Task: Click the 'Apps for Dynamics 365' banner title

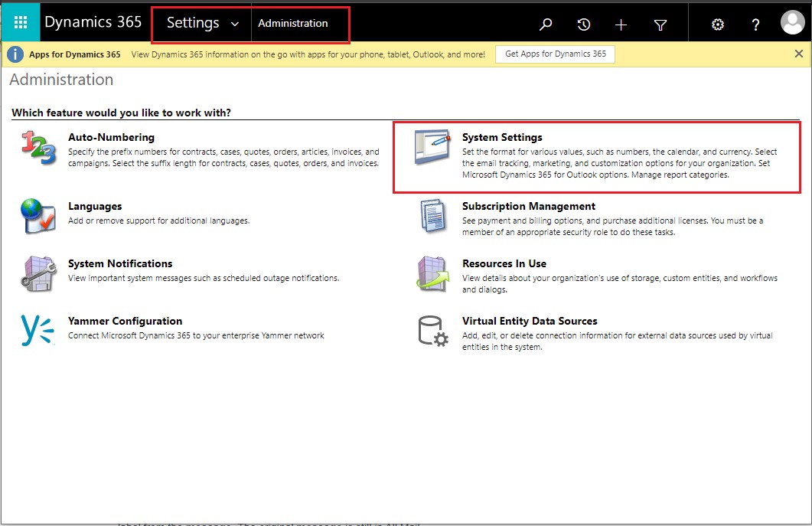Action: coord(74,54)
